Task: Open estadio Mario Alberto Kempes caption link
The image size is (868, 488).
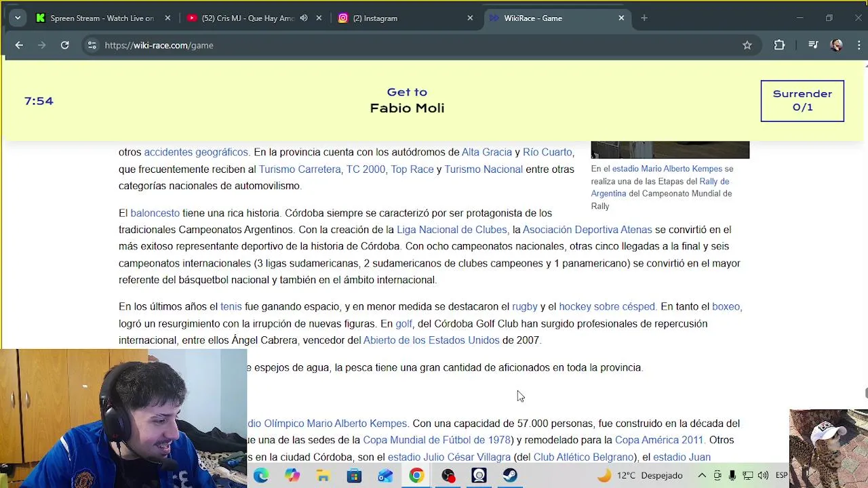Action: point(667,169)
